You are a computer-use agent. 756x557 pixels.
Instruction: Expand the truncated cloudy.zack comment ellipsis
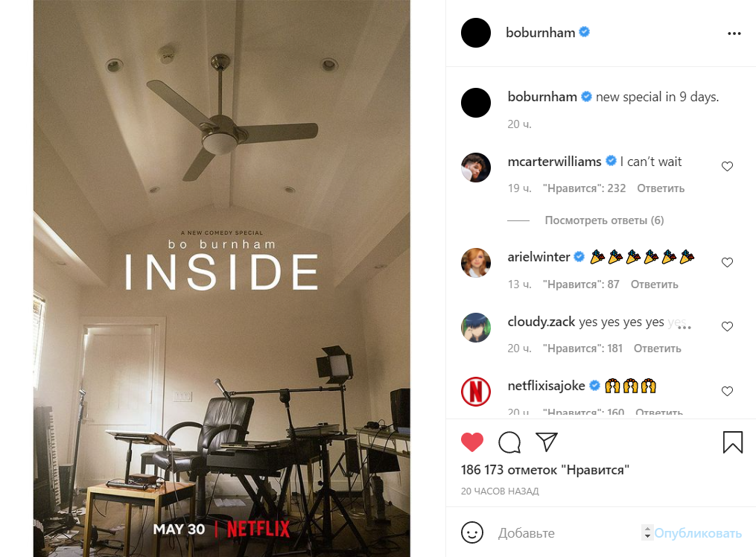(x=684, y=328)
